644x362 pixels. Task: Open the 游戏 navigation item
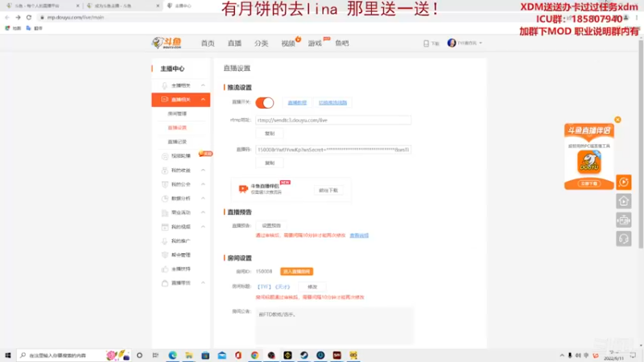315,43
